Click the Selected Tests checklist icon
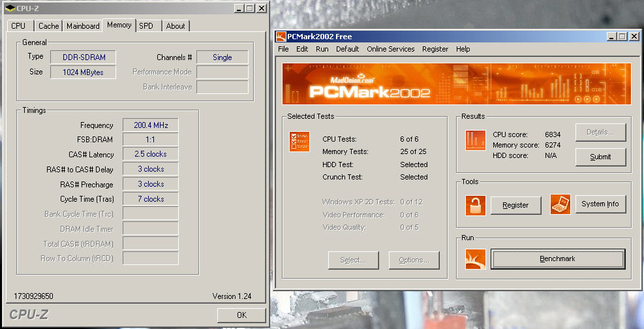This screenshot has width=644, height=329. pyautogui.click(x=299, y=142)
